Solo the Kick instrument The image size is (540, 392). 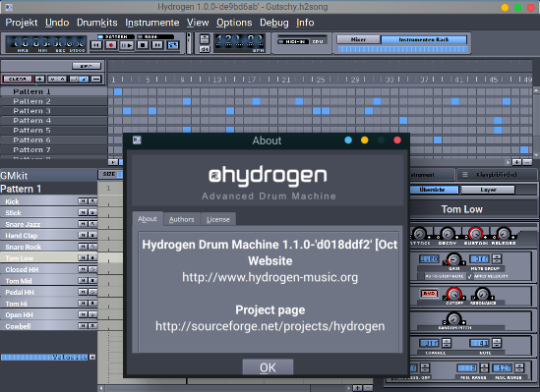(x=92, y=201)
